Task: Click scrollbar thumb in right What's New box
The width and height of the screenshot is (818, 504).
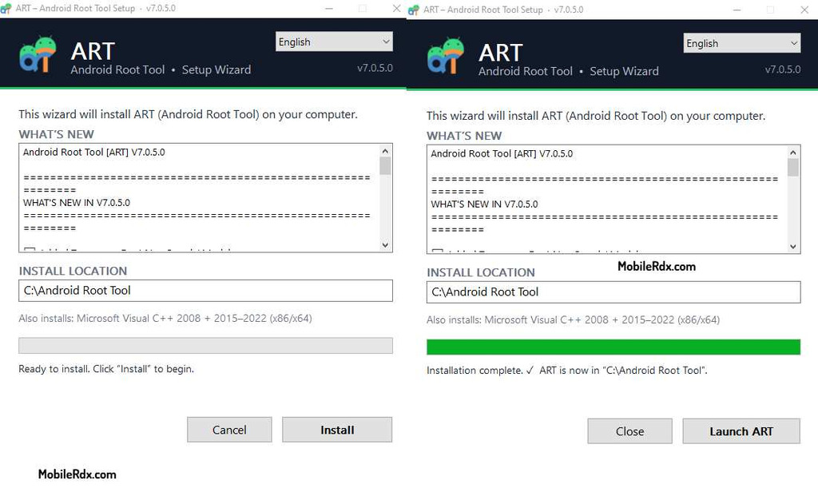Action: (793, 168)
